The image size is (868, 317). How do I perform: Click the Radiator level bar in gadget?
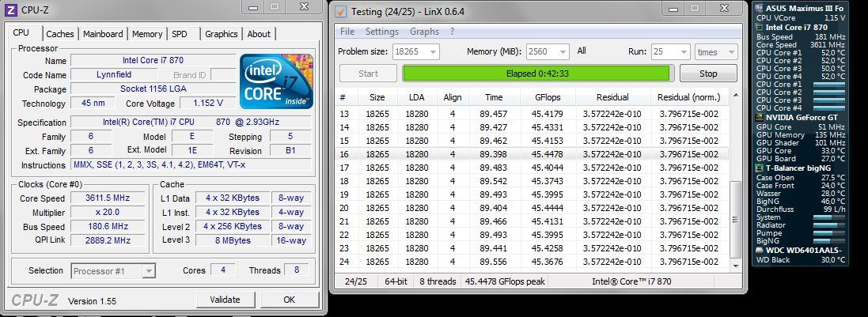coord(828,225)
